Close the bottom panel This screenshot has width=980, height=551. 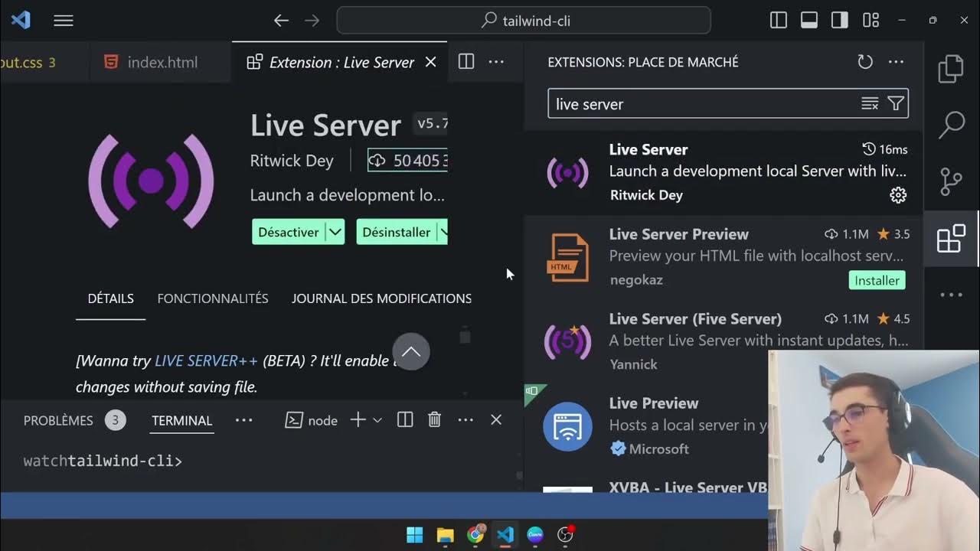496,419
